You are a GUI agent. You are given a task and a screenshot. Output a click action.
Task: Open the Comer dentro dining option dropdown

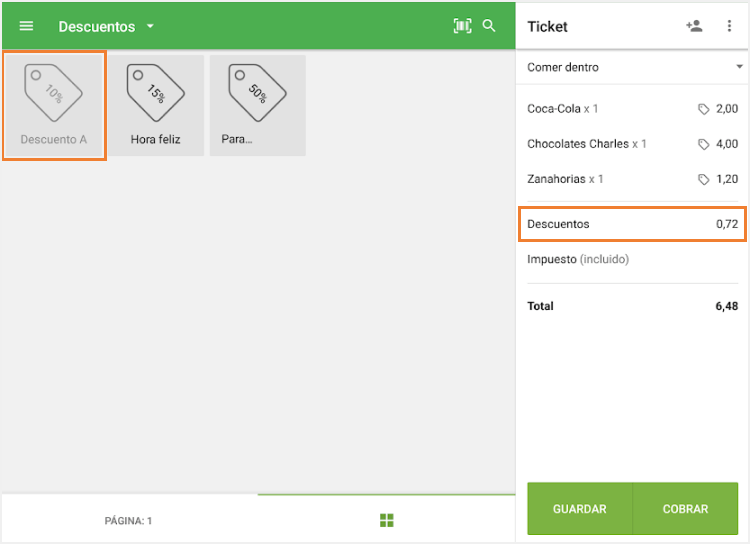tap(632, 67)
